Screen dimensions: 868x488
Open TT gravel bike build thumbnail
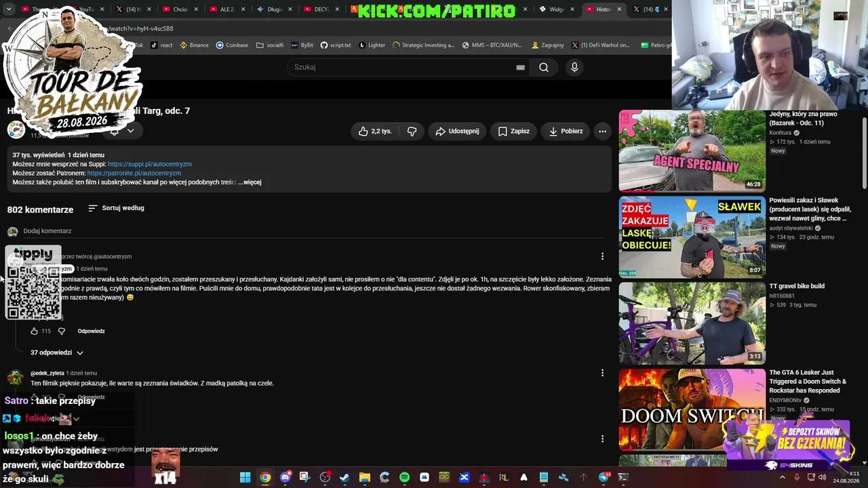coord(692,323)
